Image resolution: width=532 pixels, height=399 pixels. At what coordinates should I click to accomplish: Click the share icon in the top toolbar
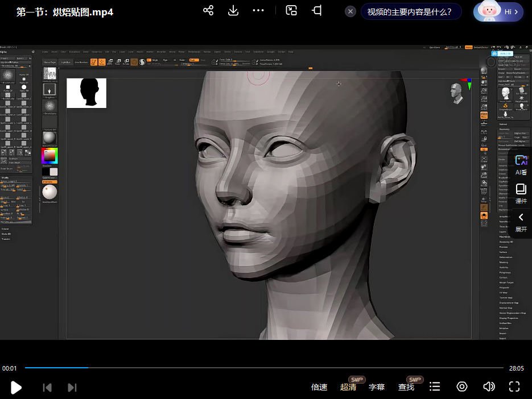pos(208,10)
